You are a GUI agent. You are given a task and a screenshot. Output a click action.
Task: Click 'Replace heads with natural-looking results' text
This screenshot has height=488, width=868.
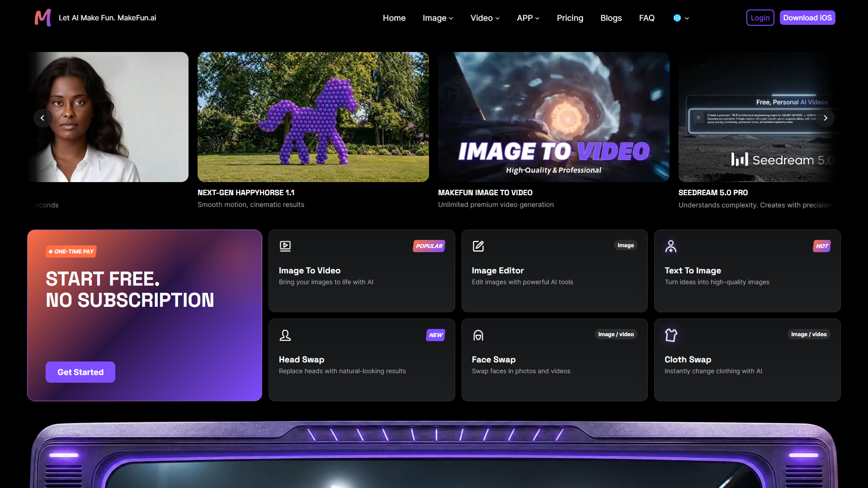pos(342,371)
